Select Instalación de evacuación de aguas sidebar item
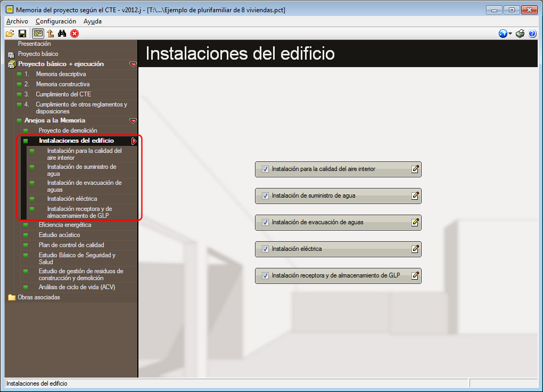The height and width of the screenshot is (392, 543). point(85,186)
